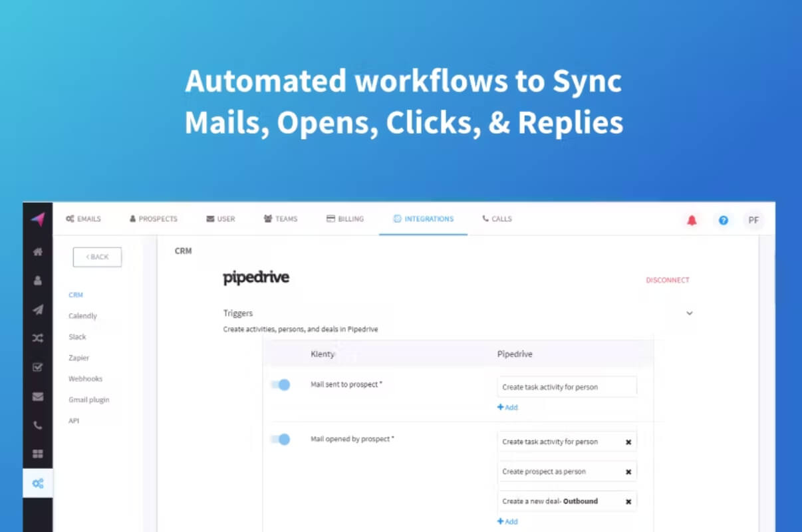Remove Create task activity under Mail opened
Viewport: 802px width, 532px height.
click(x=628, y=442)
